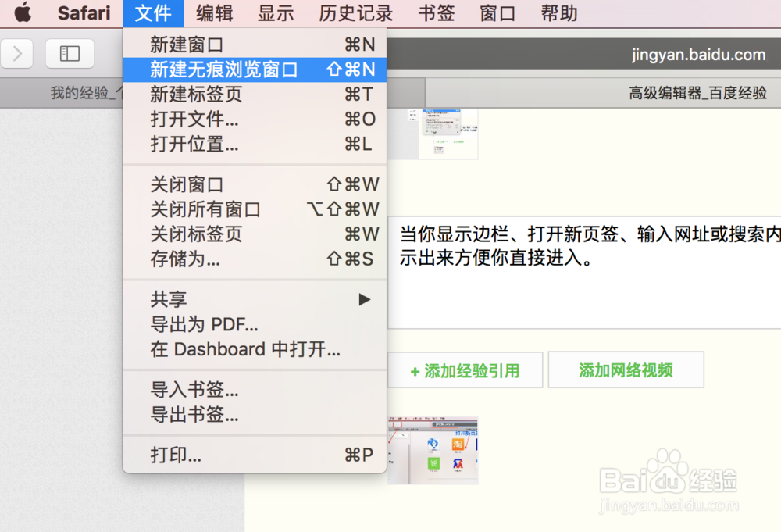This screenshot has width=781, height=532.
Task: Open the Apple menu
Action: [23, 13]
